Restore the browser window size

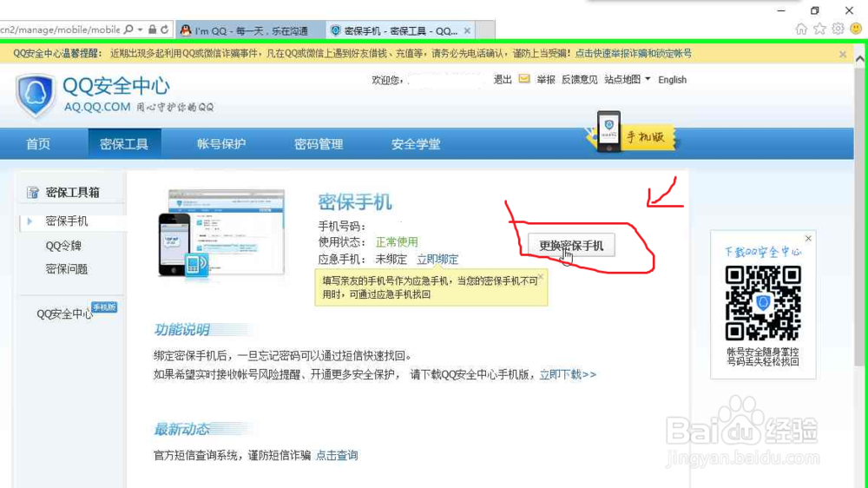814,10
